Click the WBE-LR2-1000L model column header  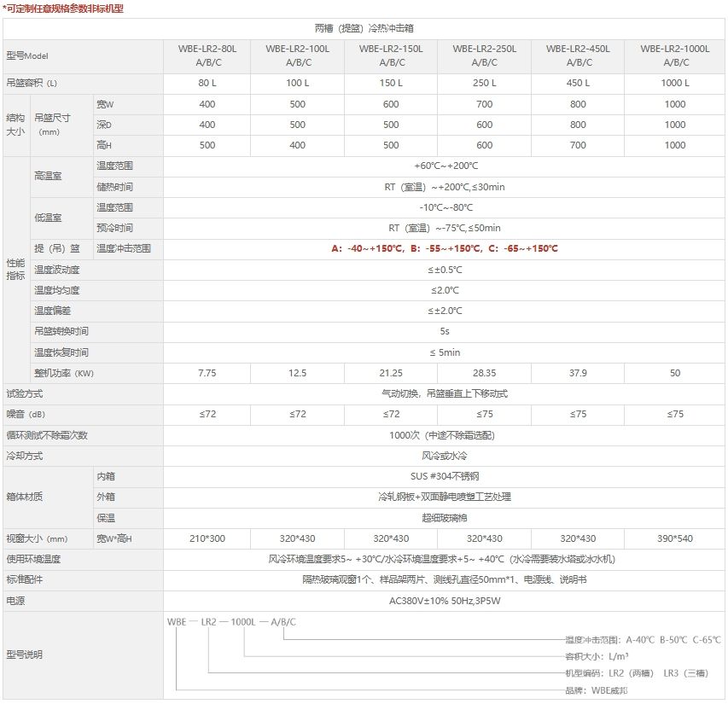tap(674, 55)
